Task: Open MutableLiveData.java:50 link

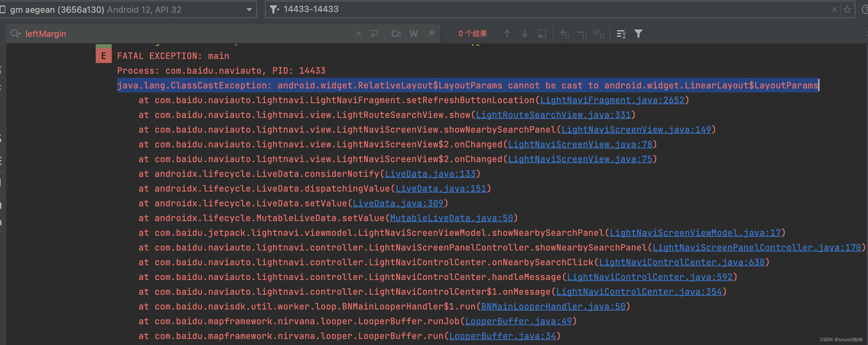Action: point(451,218)
